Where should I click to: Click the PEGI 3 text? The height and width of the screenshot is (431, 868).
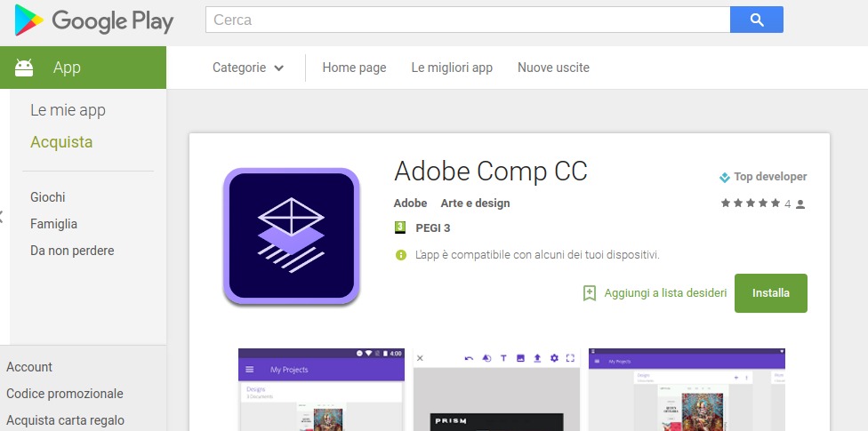tap(433, 228)
